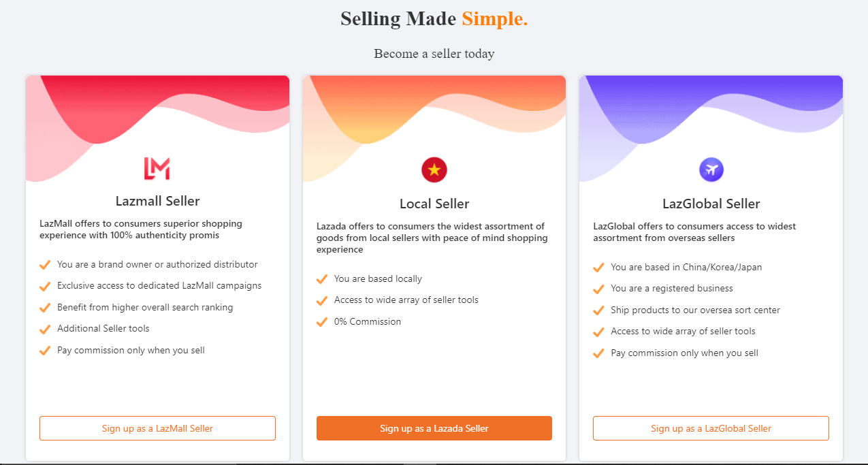
Task: Click the purple airplane icon on LazGlobal card
Action: tap(711, 169)
